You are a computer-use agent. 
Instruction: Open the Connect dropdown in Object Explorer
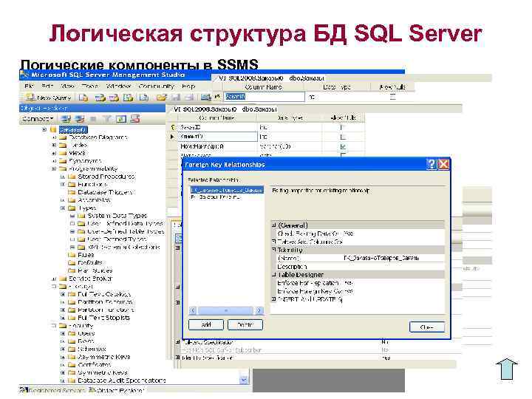pyautogui.click(x=38, y=119)
